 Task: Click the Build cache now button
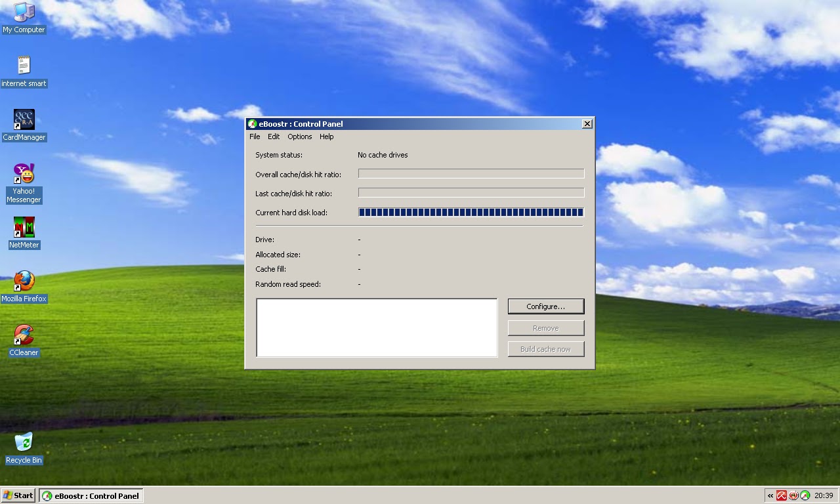pos(545,349)
